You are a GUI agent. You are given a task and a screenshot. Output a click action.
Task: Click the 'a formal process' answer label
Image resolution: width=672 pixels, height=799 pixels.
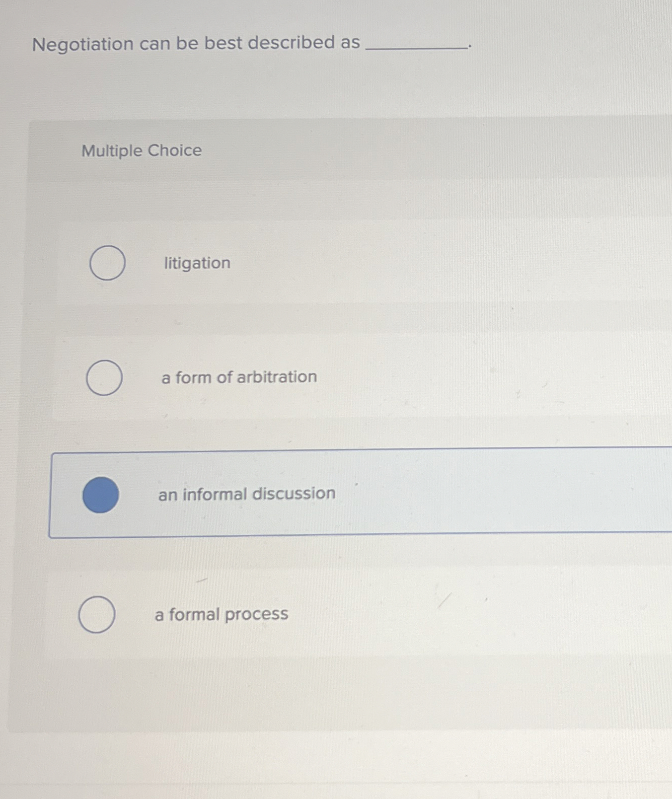[221, 614]
